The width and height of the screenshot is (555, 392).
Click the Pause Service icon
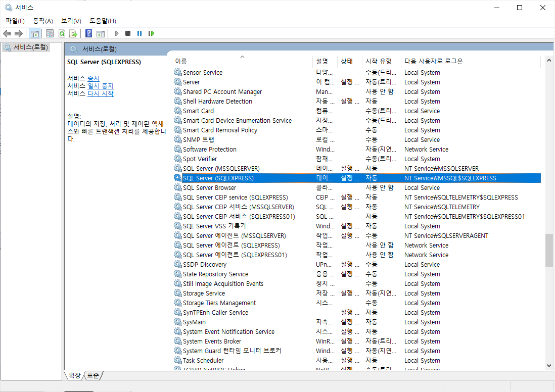(x=140, y=33)
